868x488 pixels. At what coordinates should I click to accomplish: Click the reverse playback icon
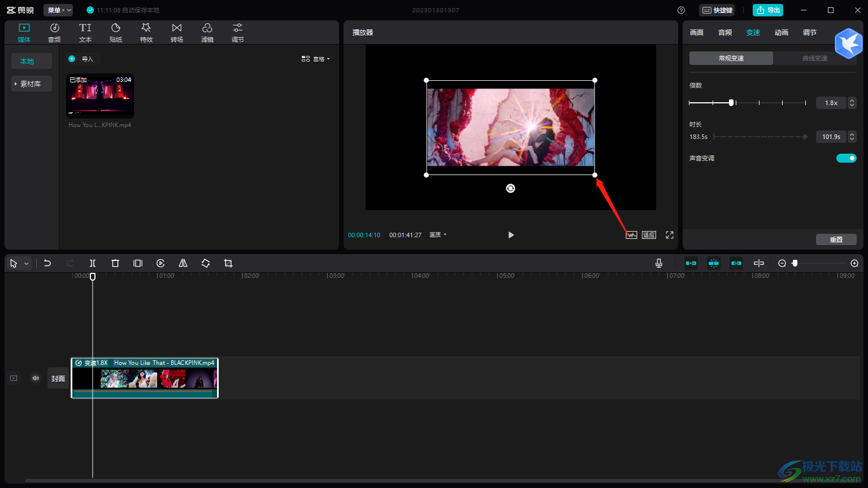[x=160, y=263]
